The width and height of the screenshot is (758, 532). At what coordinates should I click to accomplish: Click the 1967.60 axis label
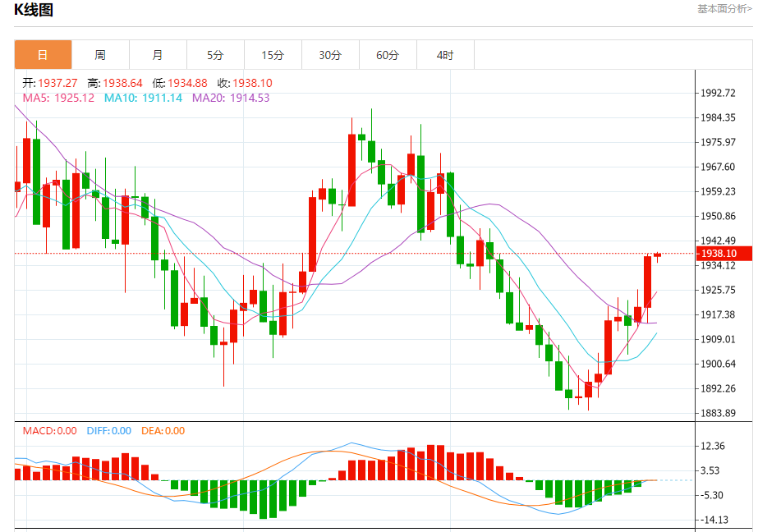tap(718, 167)
